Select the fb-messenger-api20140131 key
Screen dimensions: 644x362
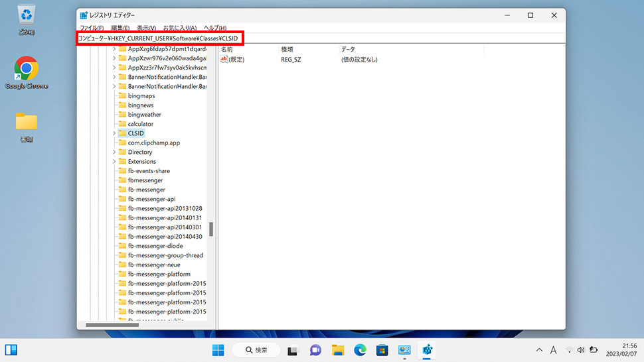coord(165,218)
